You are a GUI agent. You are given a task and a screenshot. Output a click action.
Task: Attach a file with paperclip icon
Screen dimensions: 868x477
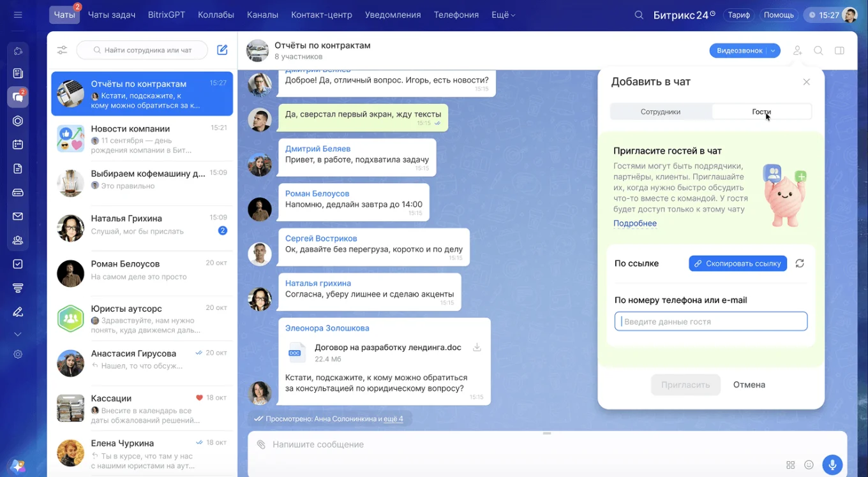(x=261, y=444)
